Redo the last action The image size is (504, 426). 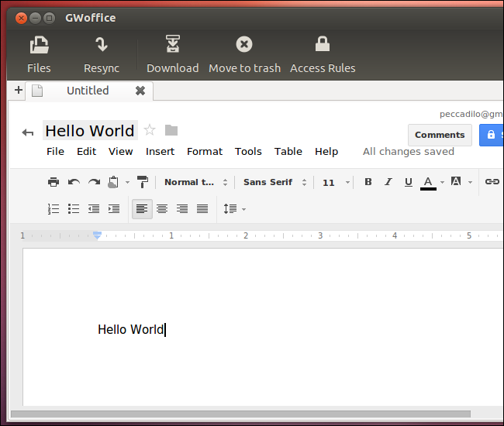click(94, 182)
